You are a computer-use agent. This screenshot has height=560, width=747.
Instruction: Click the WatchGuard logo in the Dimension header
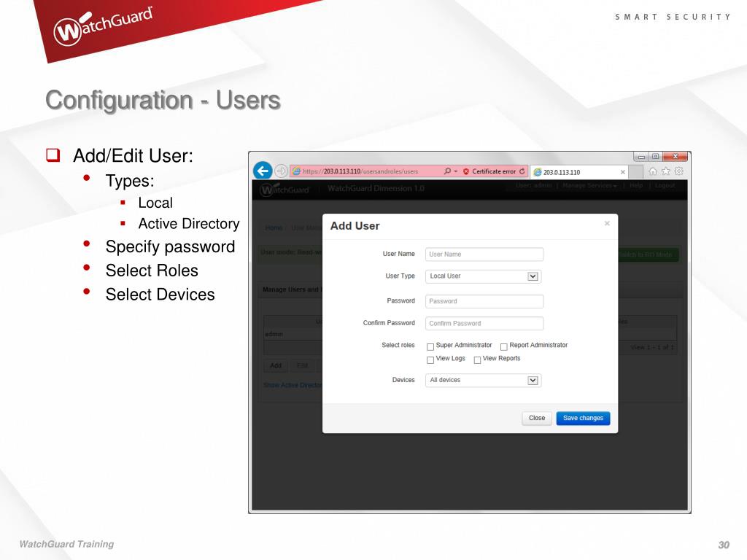285,190
